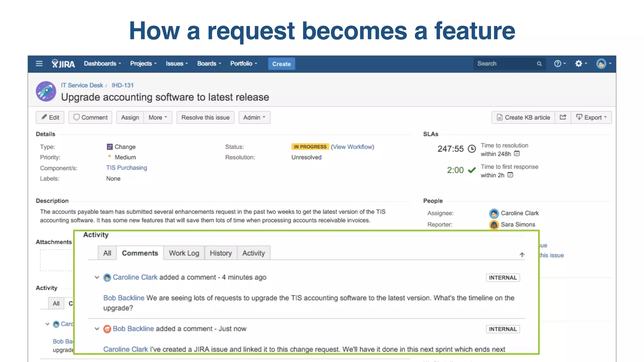This screenshot has height=362, width=644.
Task: Collapse Bob Backline's comment
Action: click(97, 329)
